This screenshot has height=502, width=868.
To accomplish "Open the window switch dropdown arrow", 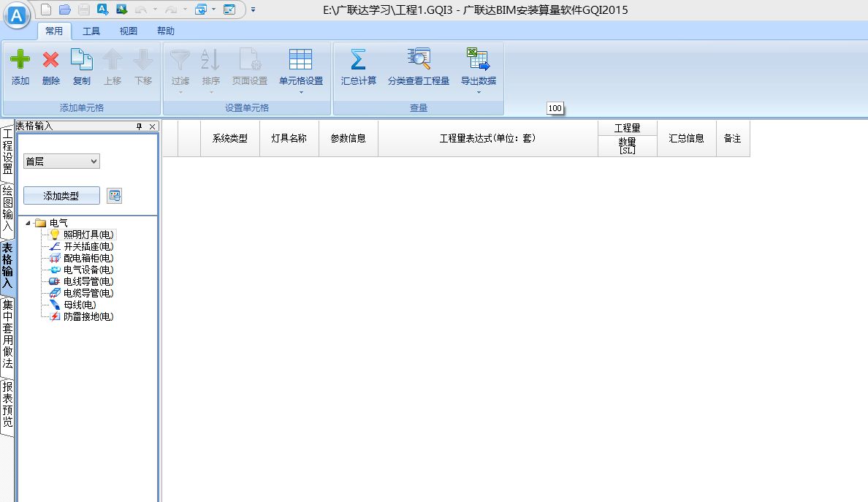I will click(x=213, y=9).
